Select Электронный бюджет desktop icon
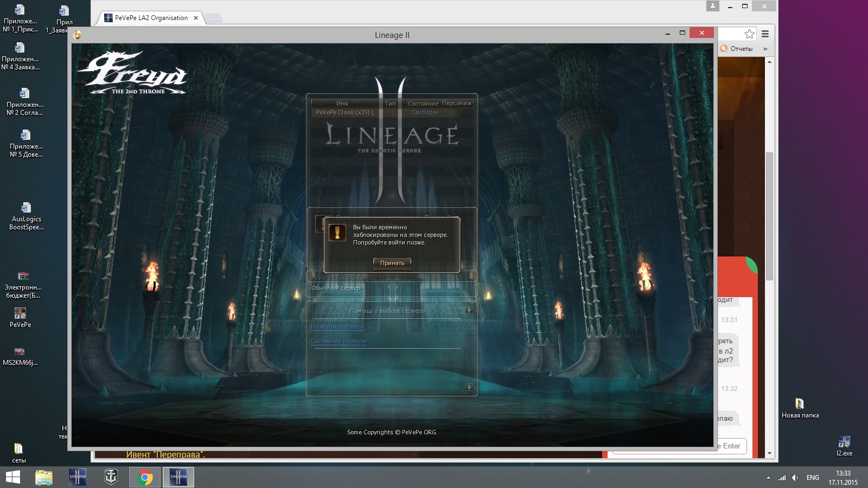The height and width of the screenshot is (488, 868). [x=23, y=285]
